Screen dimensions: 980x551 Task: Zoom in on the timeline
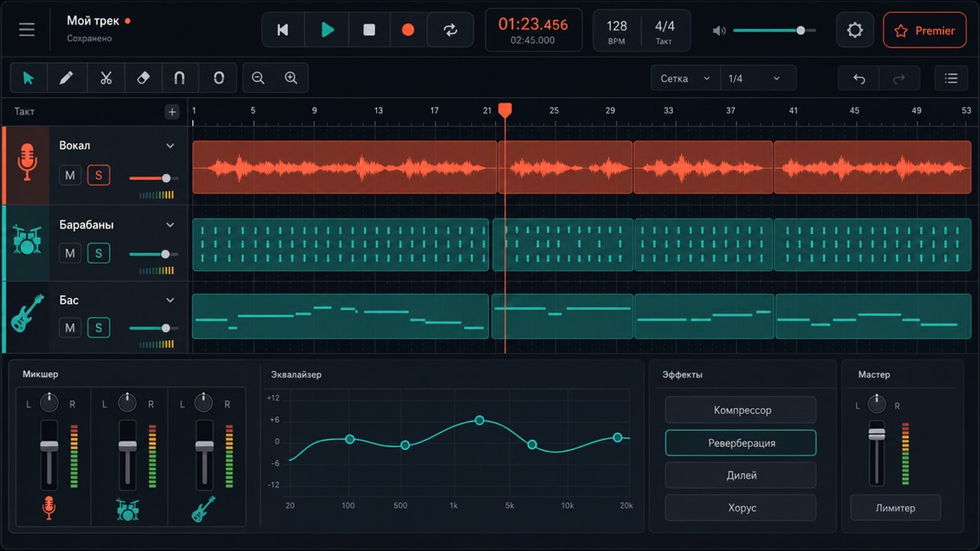291,78
